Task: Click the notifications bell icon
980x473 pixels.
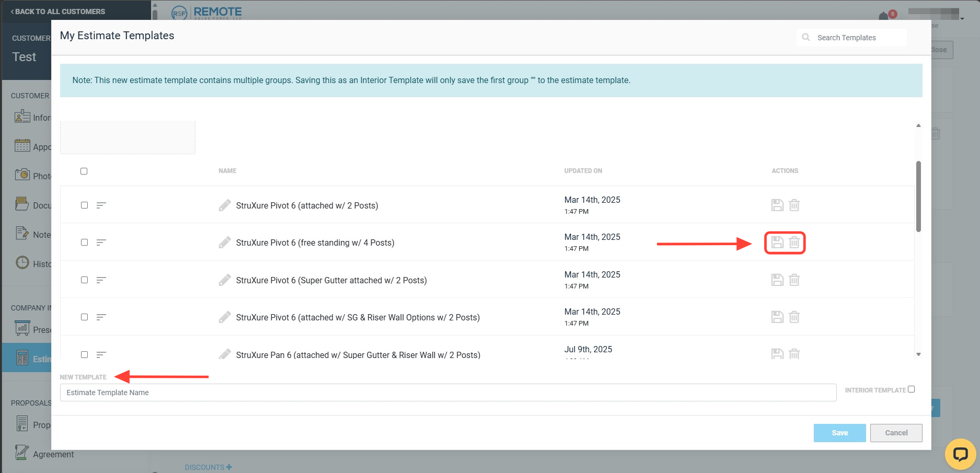Action: [883, 16]
